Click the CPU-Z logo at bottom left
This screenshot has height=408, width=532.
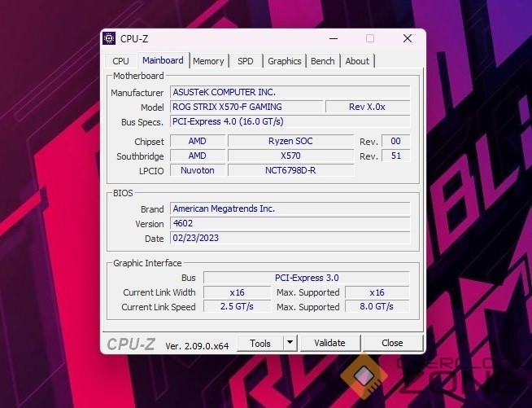[131, 344]
